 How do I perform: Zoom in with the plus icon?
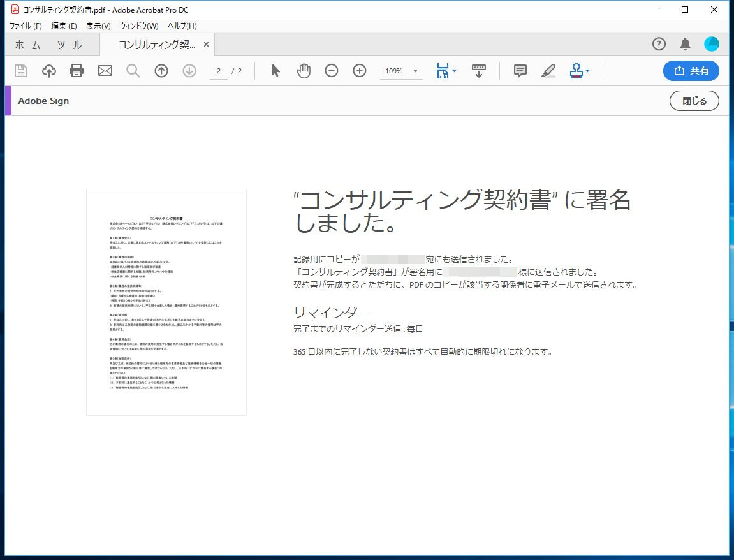click(360, 71)
